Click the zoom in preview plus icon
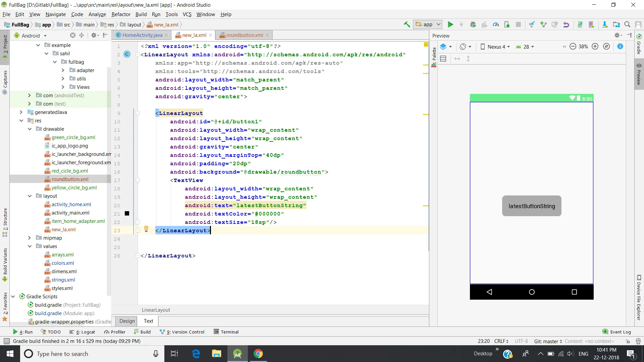Screen dimensions: 644x362 pyautogui.click(x=595, y=47)
